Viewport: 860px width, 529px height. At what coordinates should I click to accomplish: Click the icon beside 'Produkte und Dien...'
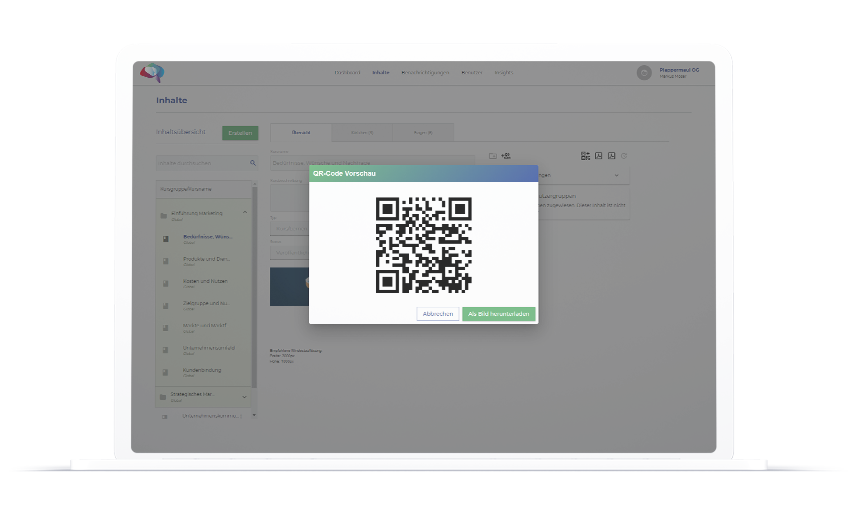click(166, 261)
